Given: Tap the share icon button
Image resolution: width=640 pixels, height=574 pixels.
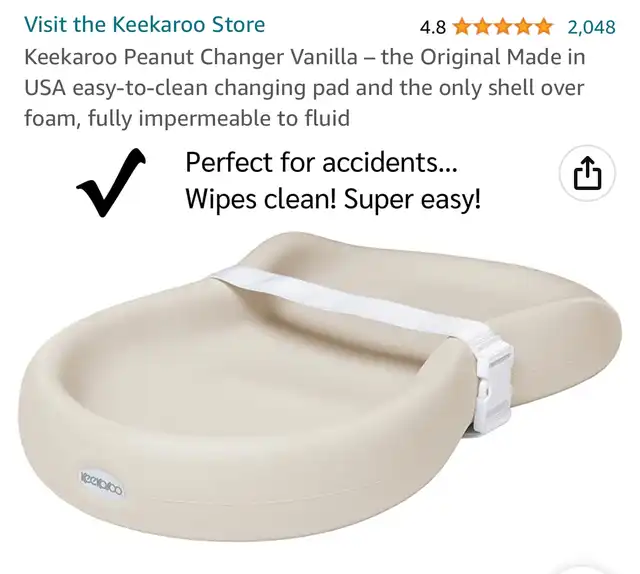Looking at the screenshot, I should click(x=587, y=173).
